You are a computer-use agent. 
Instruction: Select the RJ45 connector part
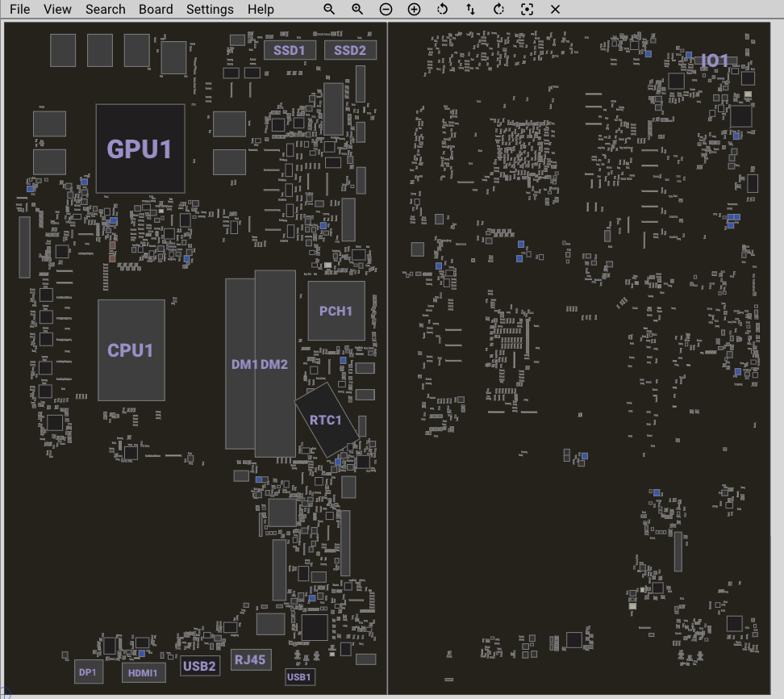pyautogui.click(x=250, y=660)
